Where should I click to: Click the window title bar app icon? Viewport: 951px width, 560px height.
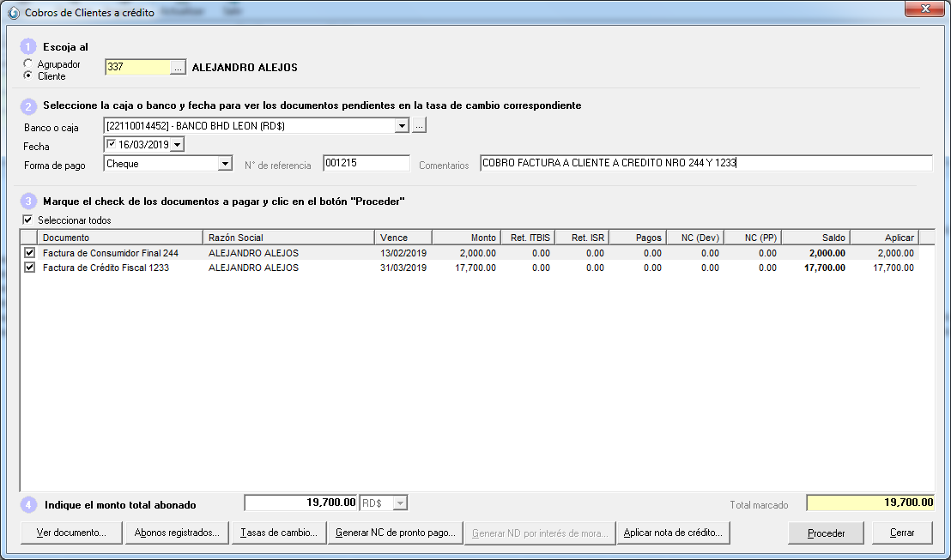point(13,13)
